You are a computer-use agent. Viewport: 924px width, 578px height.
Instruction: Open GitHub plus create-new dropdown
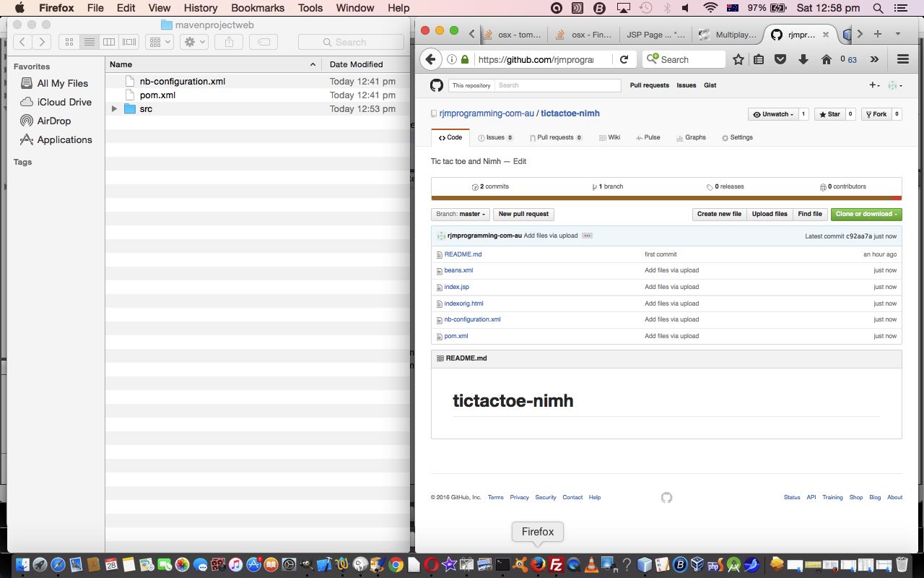point(874,85)
